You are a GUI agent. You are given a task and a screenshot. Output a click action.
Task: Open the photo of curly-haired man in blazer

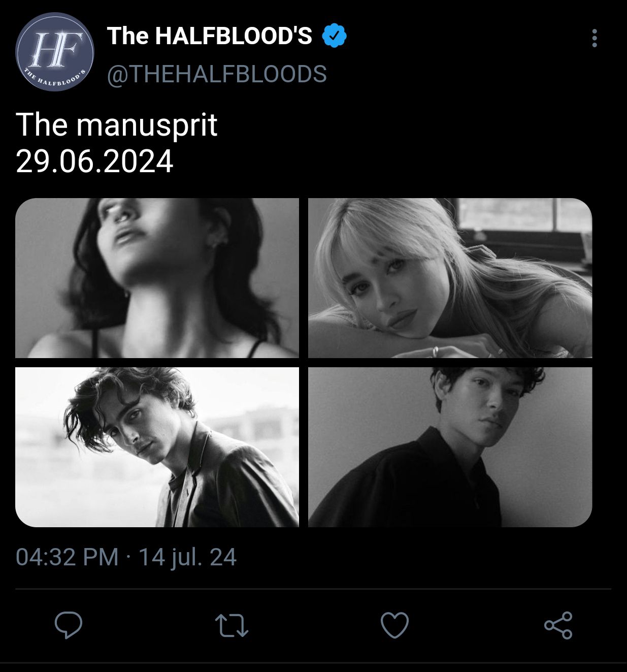coord(157,447)
